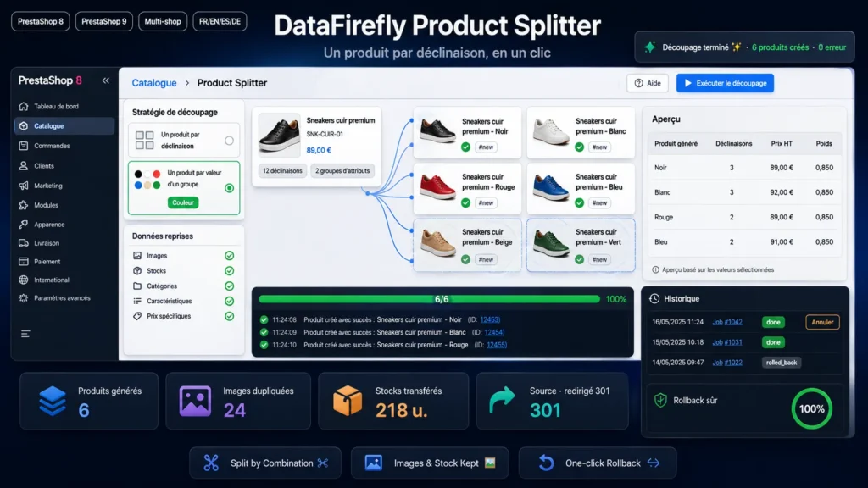This screenshot has width=868, height=488.
Task: Click the grid icon beside 'Un produit par déclinaison'
Action: pos(144,140)
